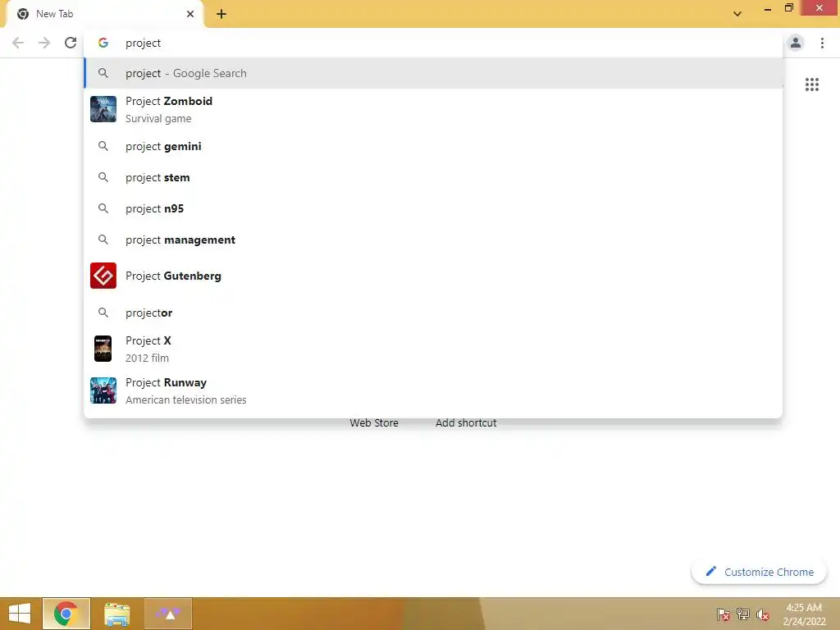Image resolution: width=840 pixels, height=630 pixels.
Task: Open the profile avatar menu
Action: (x=796, y=43)
